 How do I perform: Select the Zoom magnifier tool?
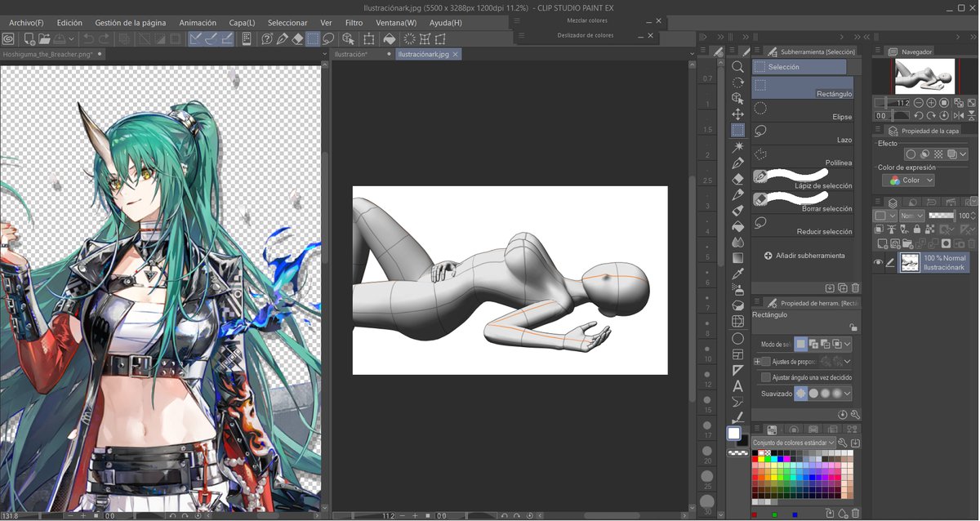click(737, 66)
